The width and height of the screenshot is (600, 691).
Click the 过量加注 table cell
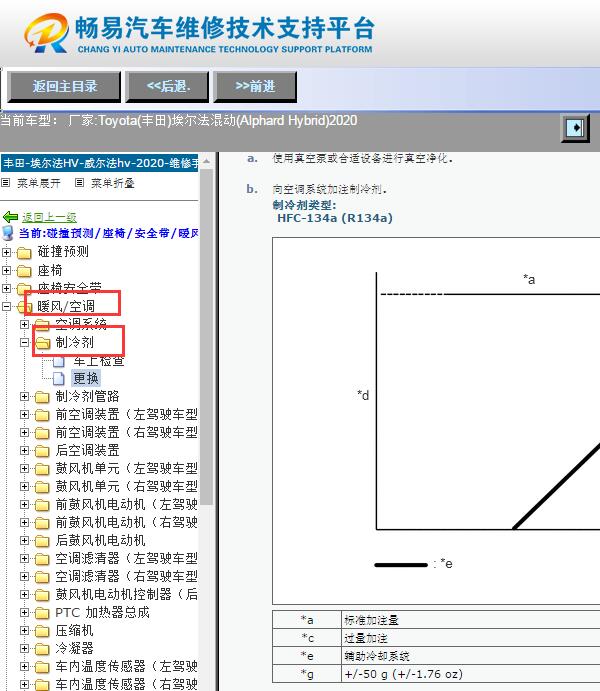coord(470,638)
